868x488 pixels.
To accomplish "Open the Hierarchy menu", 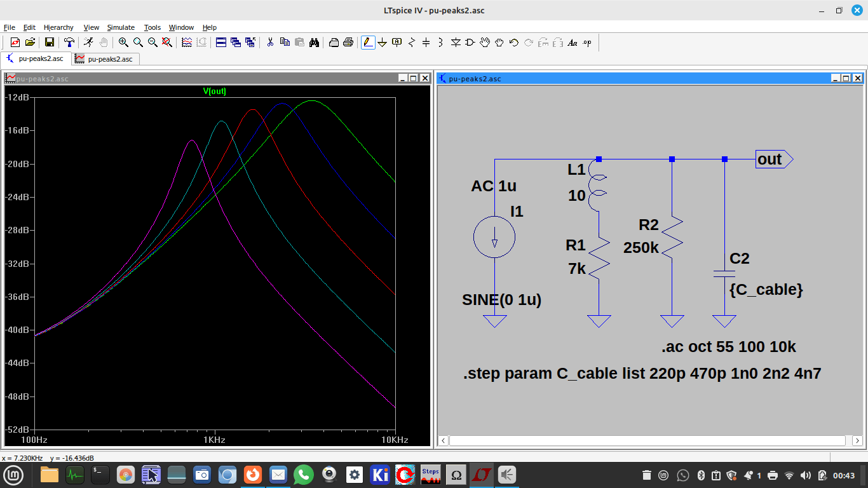I will (x=58, y=27).
